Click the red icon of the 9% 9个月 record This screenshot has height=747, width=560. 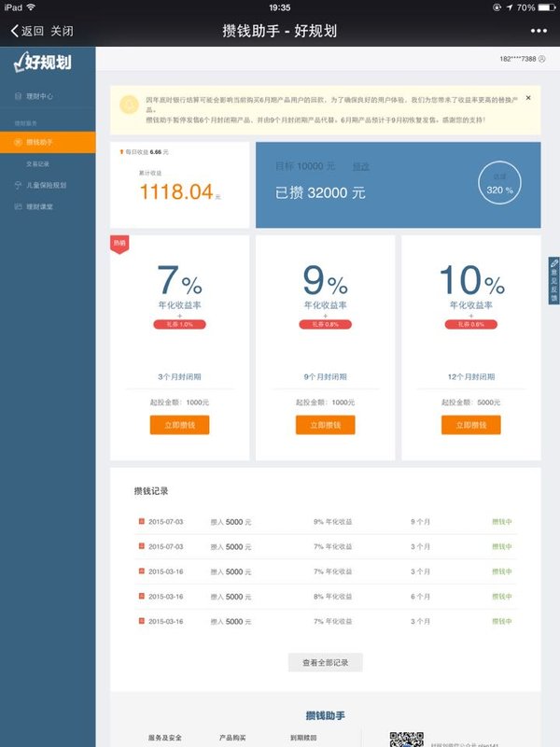click(142, 521)
